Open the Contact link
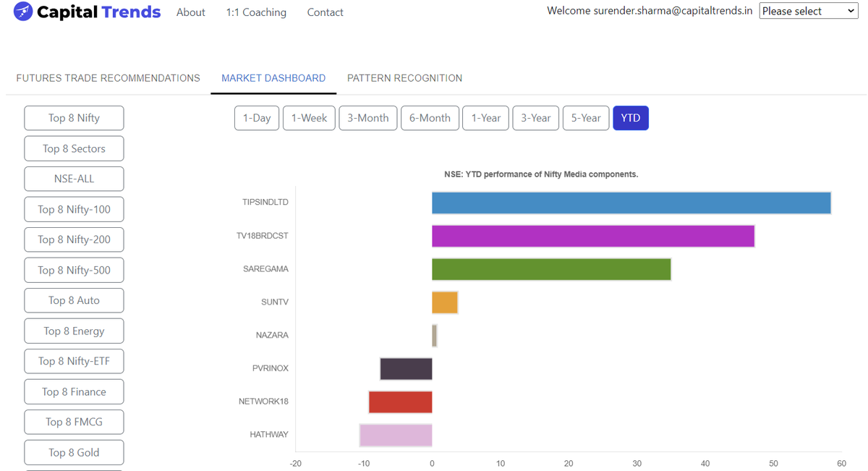 click(325, 12)
